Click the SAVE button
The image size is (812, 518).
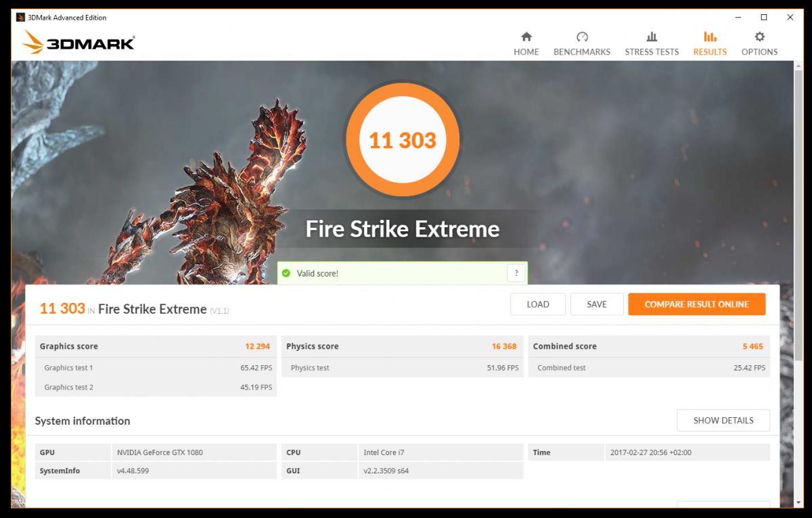coord(597,304)
